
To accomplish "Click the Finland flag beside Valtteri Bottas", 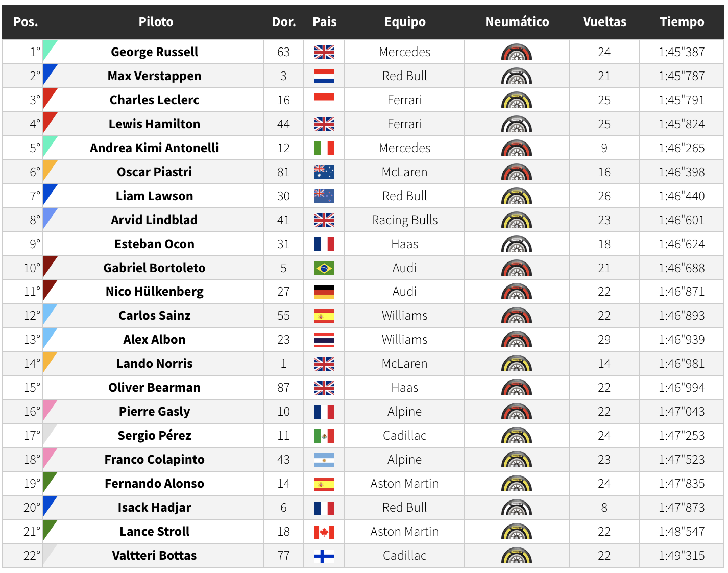I will pyautogui.click(x=324, y=556).
